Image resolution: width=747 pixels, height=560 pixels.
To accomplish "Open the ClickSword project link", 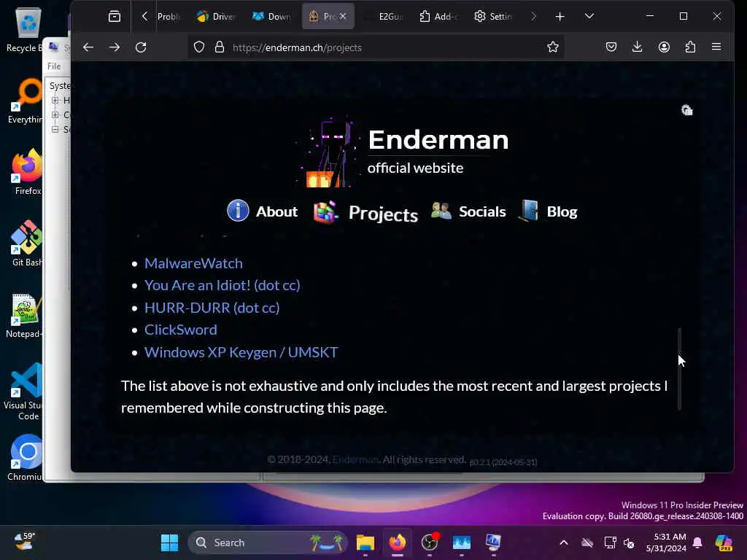I will (181, 330).
